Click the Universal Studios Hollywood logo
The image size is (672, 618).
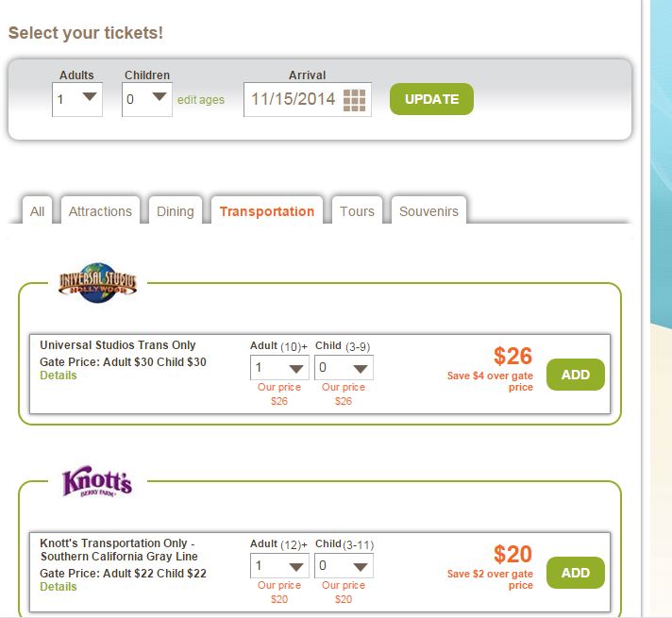tap(97, 281)
